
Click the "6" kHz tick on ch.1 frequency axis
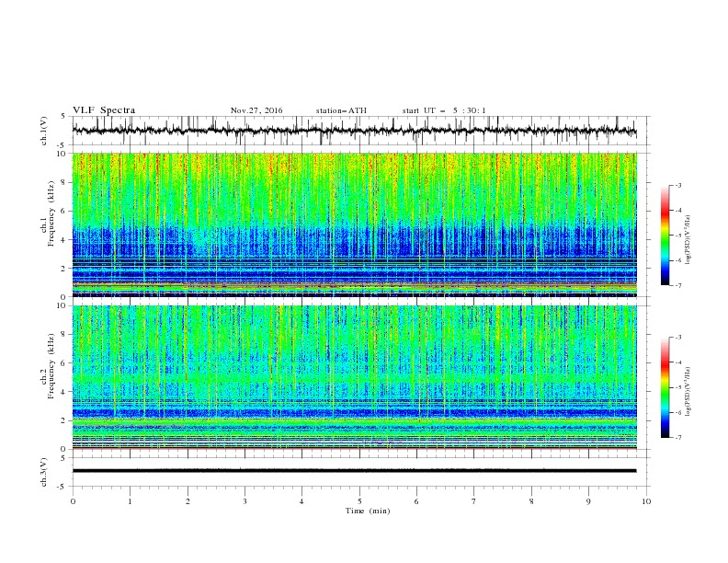[x=65, y=211]
